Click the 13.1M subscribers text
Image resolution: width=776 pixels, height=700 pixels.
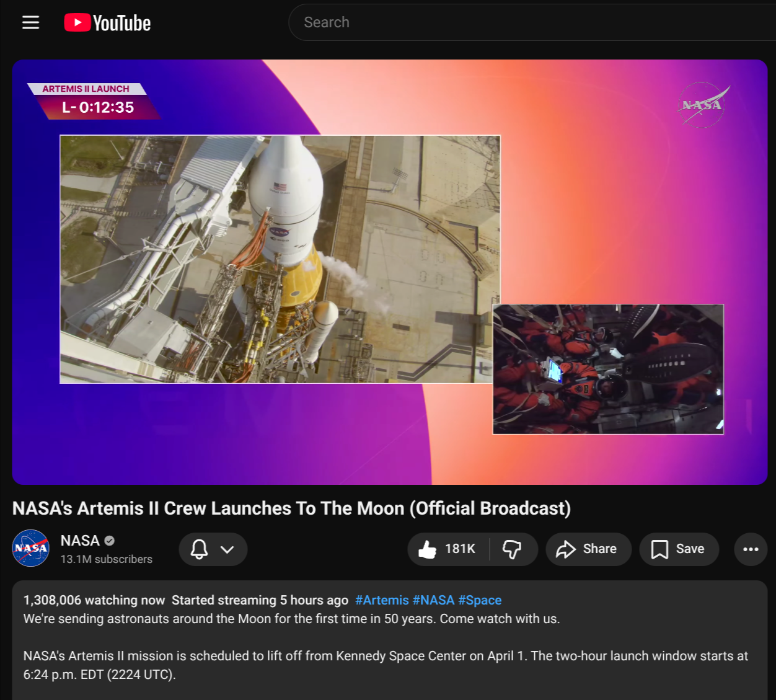(x=107, y=559)
